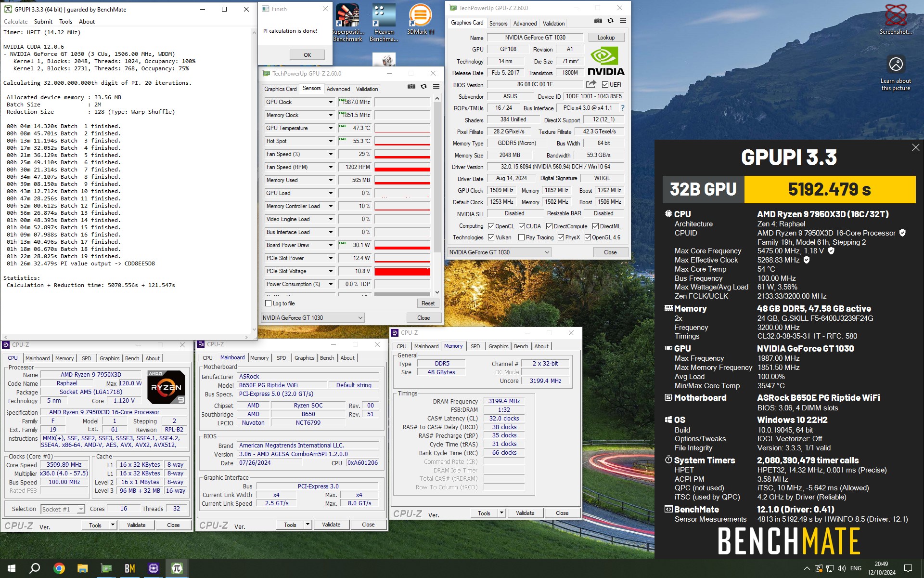Expand Memory Clock sensor dropdown
Image resolution: width=924 pixels, height=578 pixels.
click(331, 115)
